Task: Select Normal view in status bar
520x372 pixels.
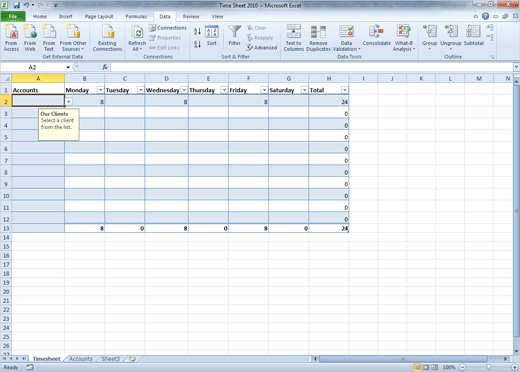Action: pyautogui.click(x=417, y=367)
